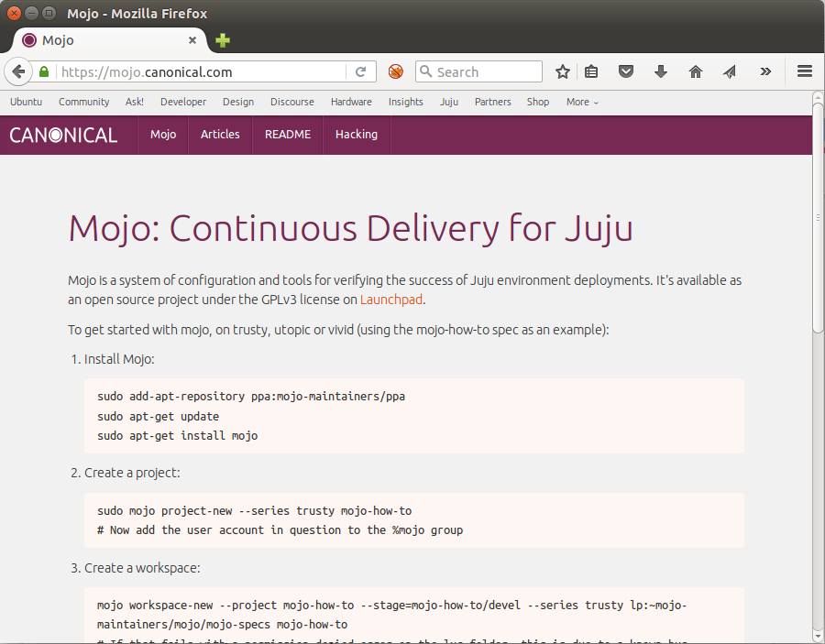Click the 'Create a workspace:' step text

pyautogui.click(x=142, y=568)
